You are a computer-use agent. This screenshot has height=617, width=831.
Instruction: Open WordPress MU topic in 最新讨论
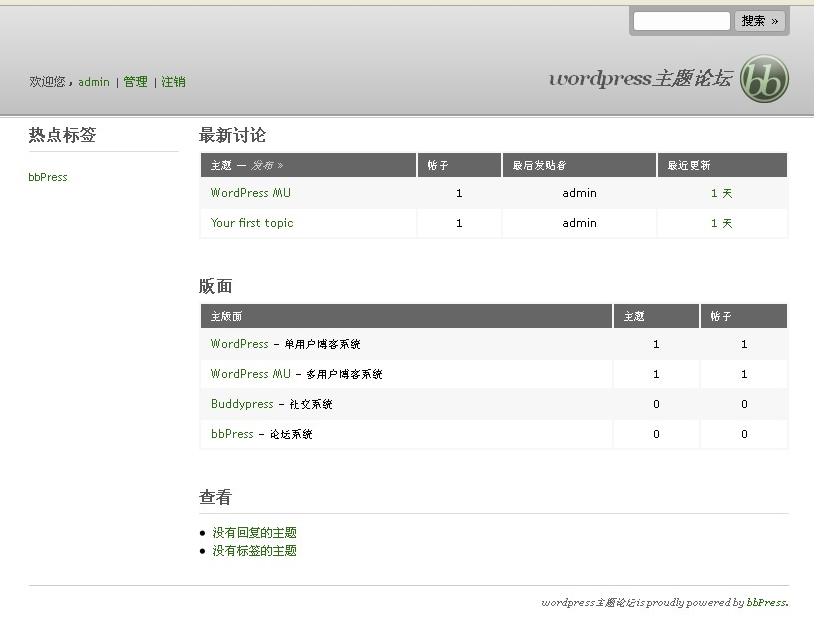point(251,193)
